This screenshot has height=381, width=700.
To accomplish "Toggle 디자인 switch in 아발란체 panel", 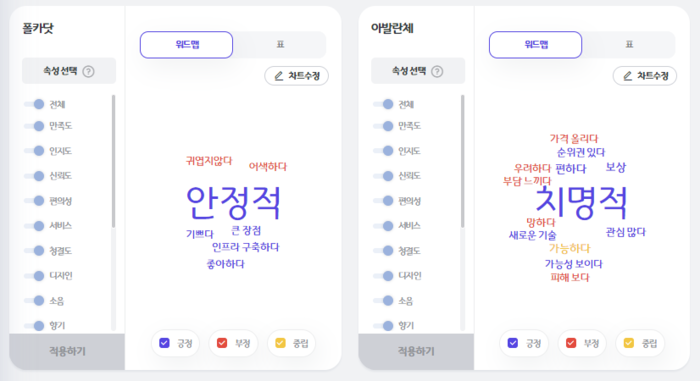I will pos(383,276).
